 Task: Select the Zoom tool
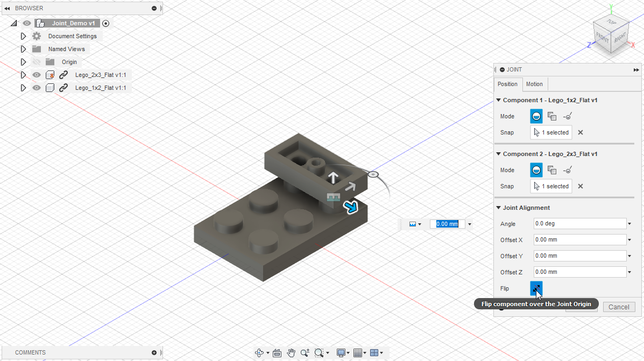coord(305,353)
